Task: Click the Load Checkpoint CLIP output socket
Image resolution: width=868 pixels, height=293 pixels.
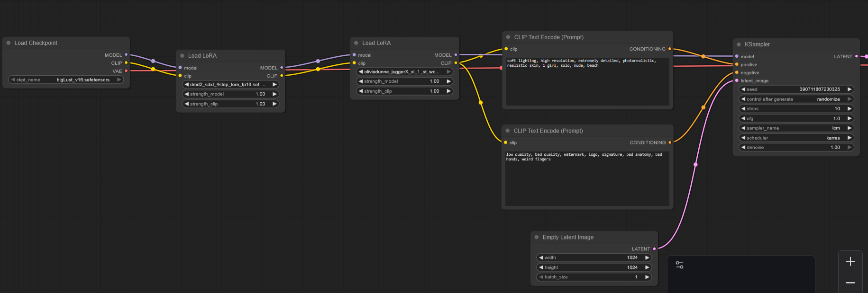Action: tap(126, 63)
